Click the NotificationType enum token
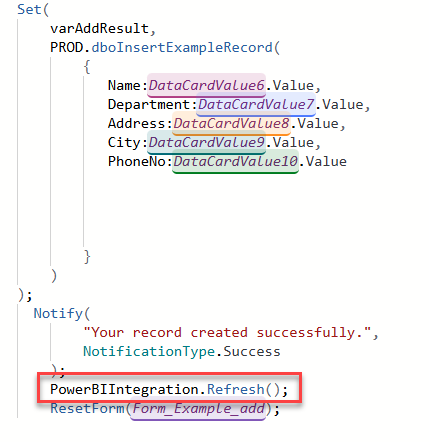This screenshot has height=442, width=429. pos(149,351)
